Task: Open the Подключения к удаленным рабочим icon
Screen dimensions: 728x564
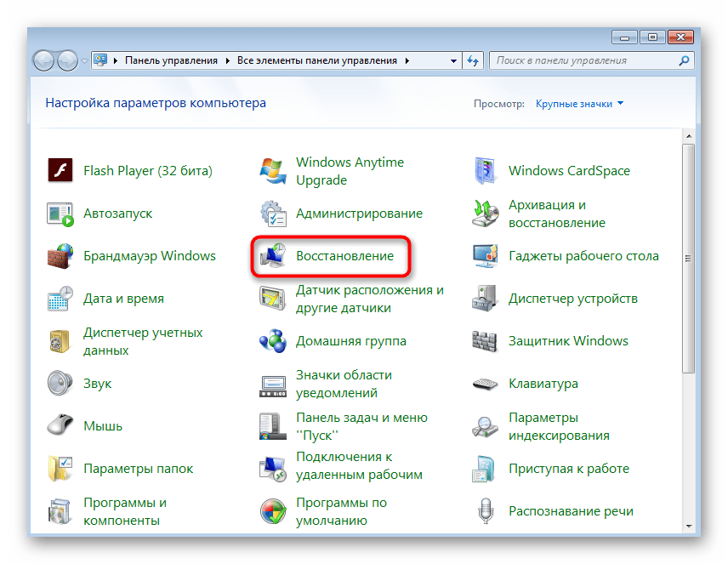Action: [273, 468]
